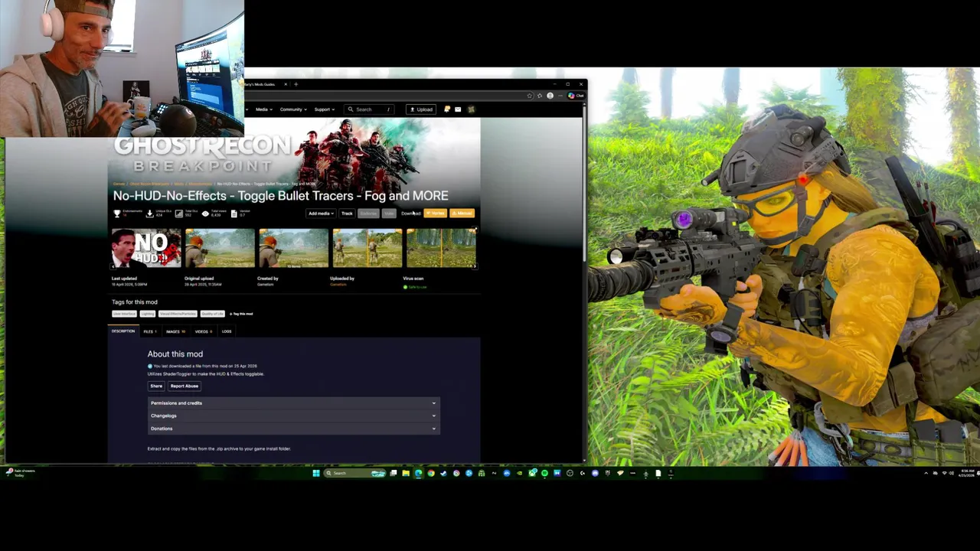Viewport: 980px width, 551px height.
Task: Switch to the Logs tab
Action: point(227,331)
